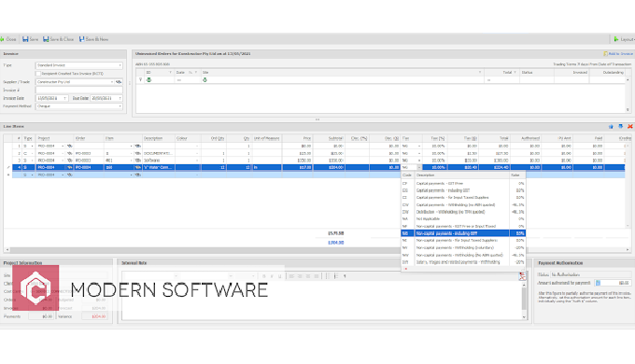Click the green icon in Site filter row
The height and width of the screenshot is (364, 635).
pyautogui.click(x=205, y=80)
